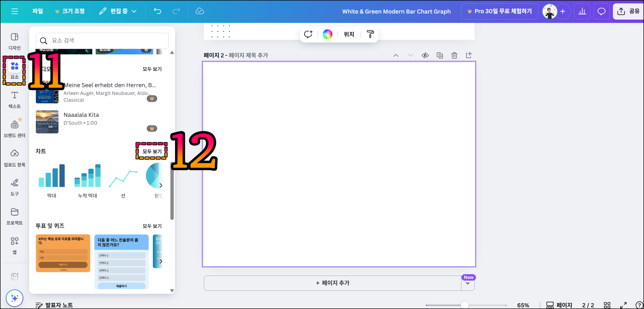Duplicate page 2

(440, 55)
